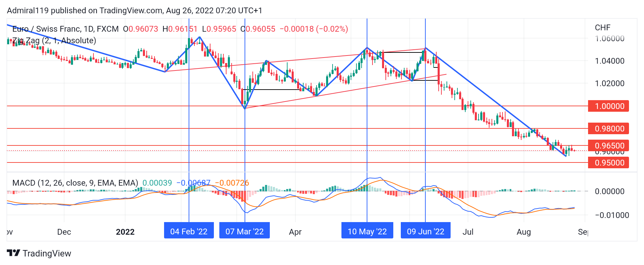This screenshot has width=644, height=265.
Task: Click the MACD 0.00000 axis value
Action: 610,191
